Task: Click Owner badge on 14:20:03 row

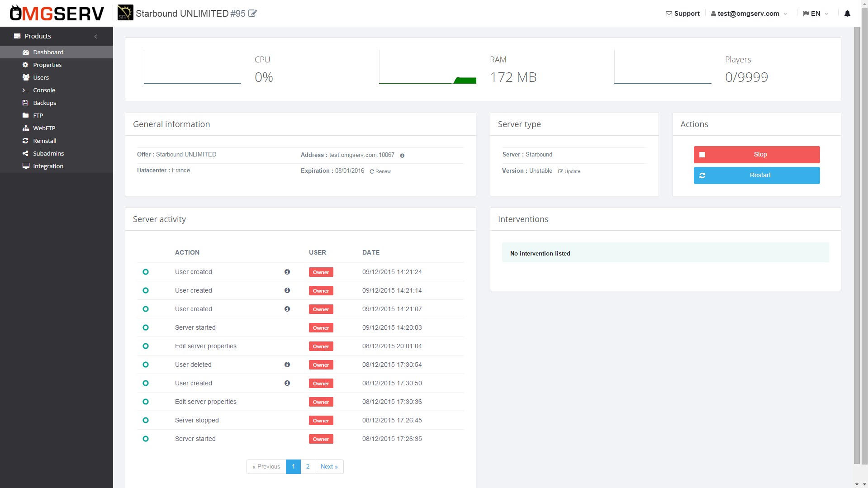Action: pyautogui.click(x=321, y=328)
